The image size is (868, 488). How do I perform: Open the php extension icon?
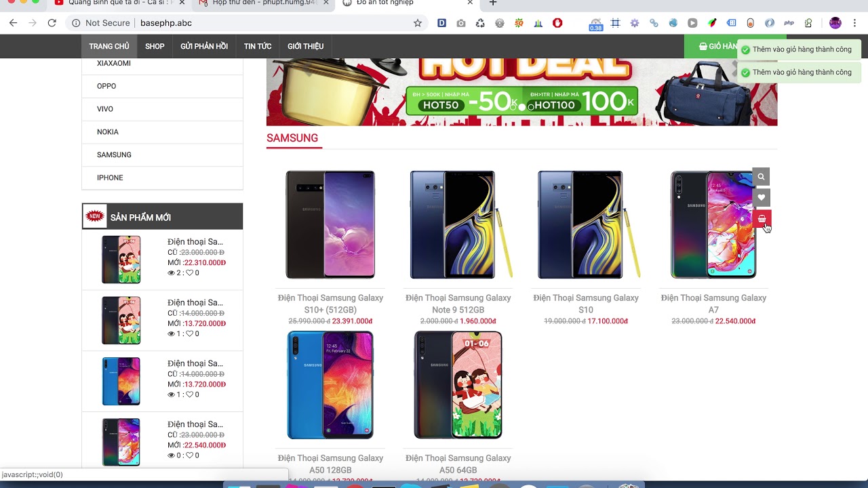[789, 23]
